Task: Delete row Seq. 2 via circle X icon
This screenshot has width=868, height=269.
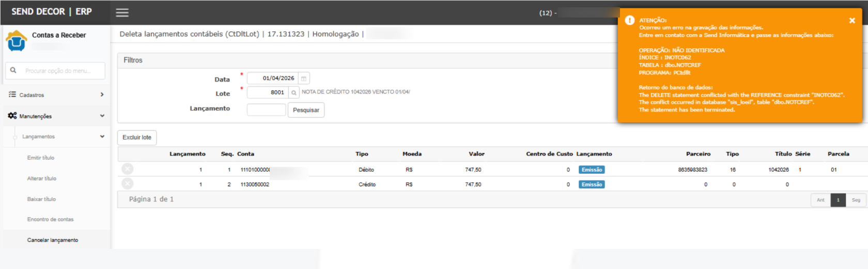Action: coord(128,184)
